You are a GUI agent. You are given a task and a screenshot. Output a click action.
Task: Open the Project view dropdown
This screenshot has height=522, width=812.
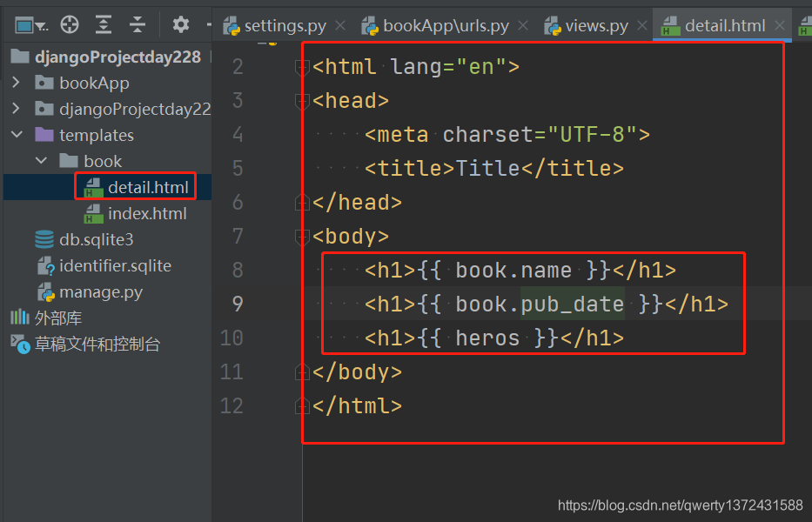(31, 25)
